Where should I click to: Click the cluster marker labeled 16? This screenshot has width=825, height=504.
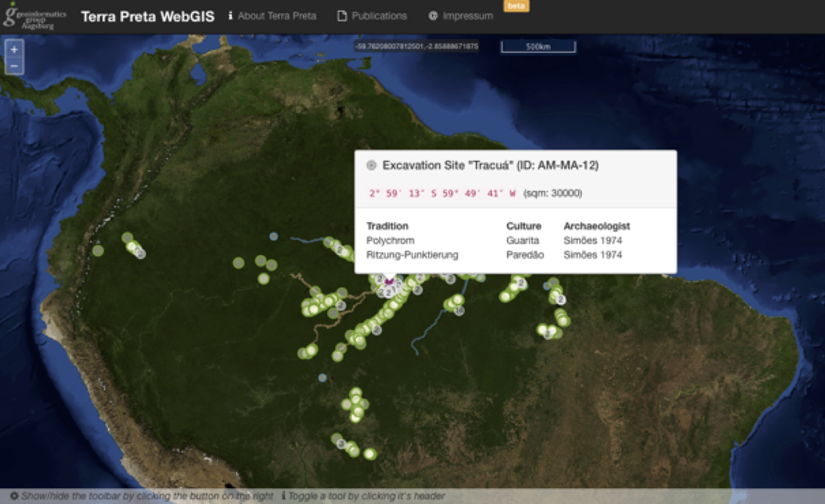coord(458,311)
